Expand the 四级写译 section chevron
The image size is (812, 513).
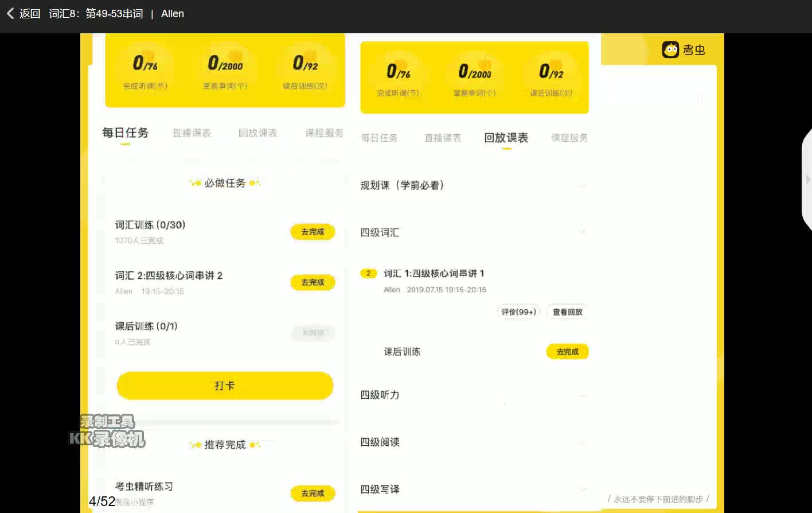pyautogui.click(x=583, y=489)
